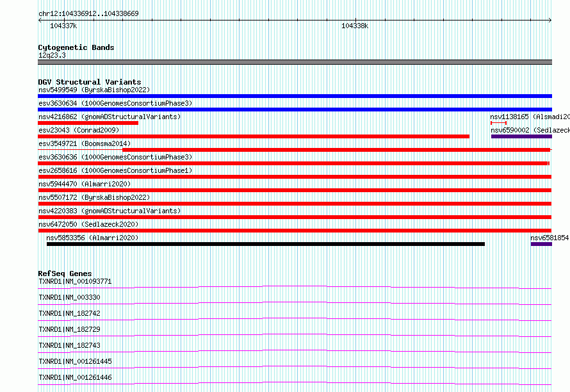Click variant label nsv4216862 (gnomADStructuralVariants)
Image resolution: width=570 pixels, height=392 pixels.
110,117
